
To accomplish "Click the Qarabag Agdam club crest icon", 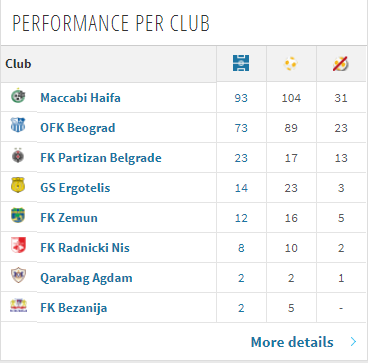I will [18, 275].
